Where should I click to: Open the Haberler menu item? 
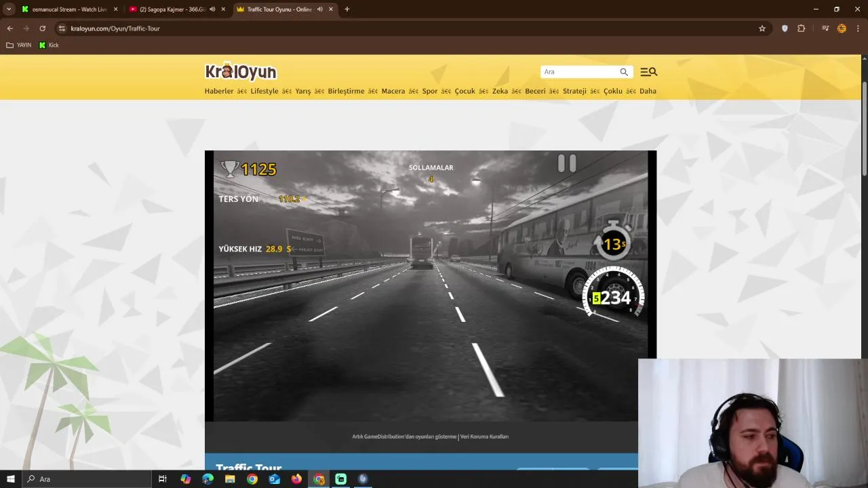coord(219,91)
